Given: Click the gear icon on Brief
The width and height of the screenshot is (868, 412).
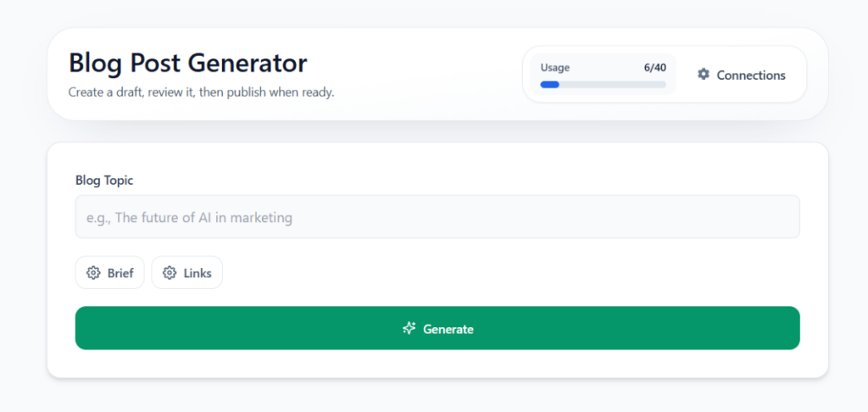Looking at the screenshot, I should 93,273.
